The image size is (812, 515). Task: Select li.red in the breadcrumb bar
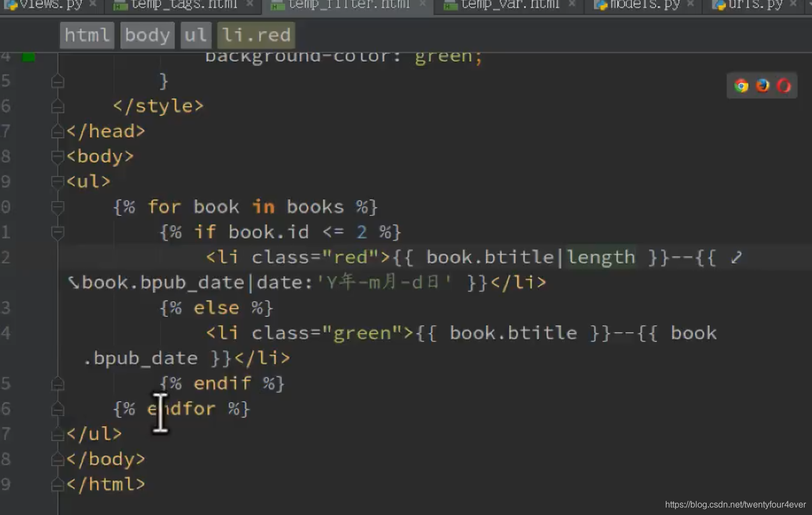[256, 35]
